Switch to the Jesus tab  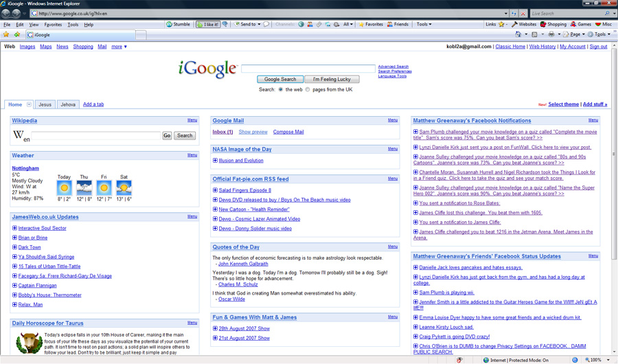click(x=45, y=104)
